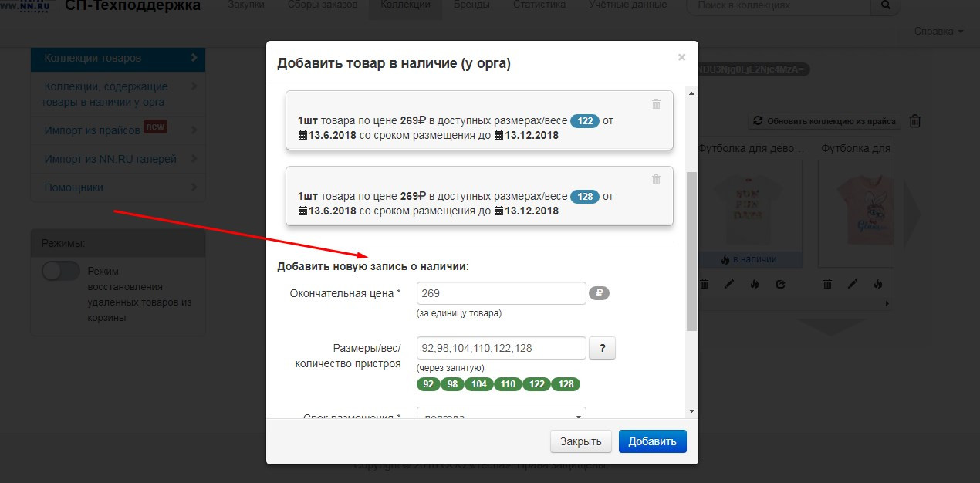Click pencil edit icon under second Футболка product
The image size is (980, 483).
coord(853,284)
